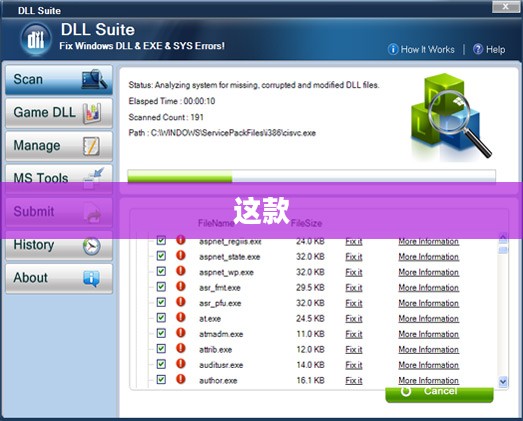523x421 pixels.
Task: Click the DLL Suite logo icon
Action: tap(36, 40)
